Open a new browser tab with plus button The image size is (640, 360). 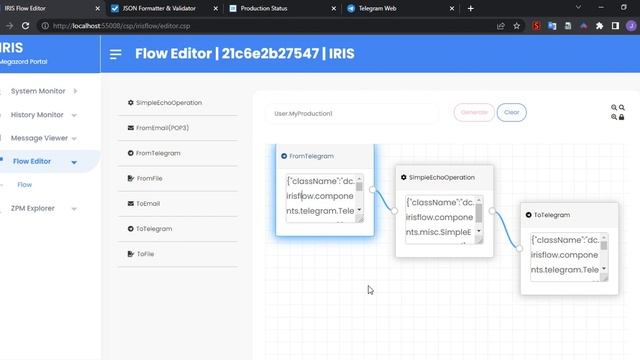[x=471, y=8]
